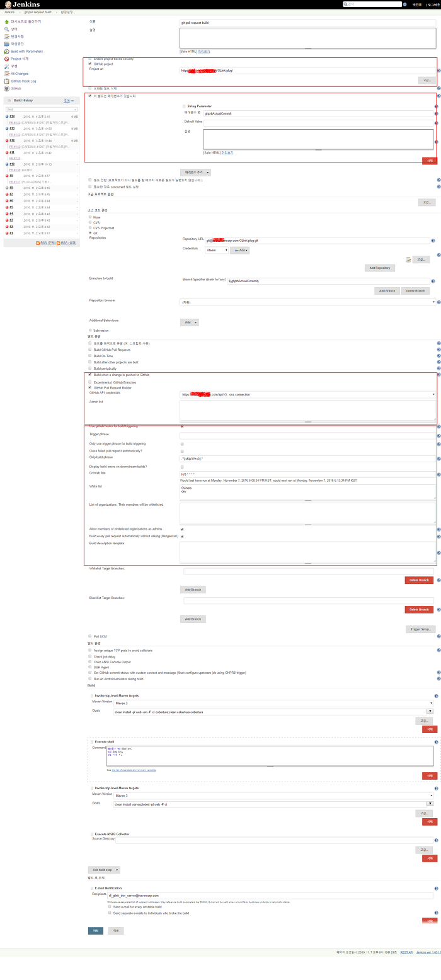Toggle the Poll SCM checkbox
The width and height of the screenshot is (441, 980).
90,636
